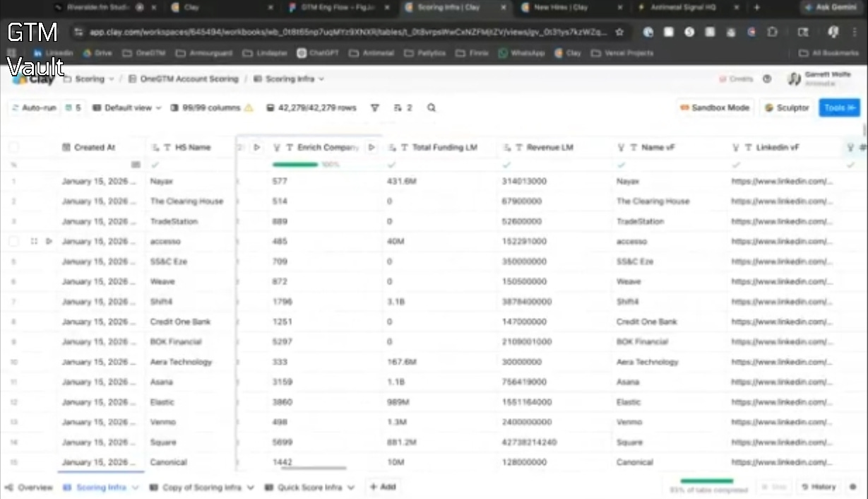This screenshot has height=499, width=868.
Task: Add a new table with Add button
Action: [x=382, y=487]
